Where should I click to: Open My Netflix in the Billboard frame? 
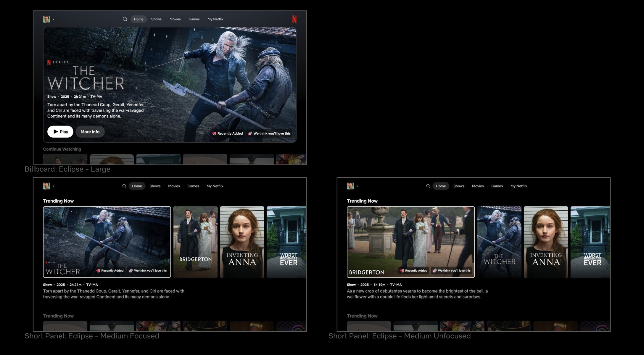tap(215, 19)
